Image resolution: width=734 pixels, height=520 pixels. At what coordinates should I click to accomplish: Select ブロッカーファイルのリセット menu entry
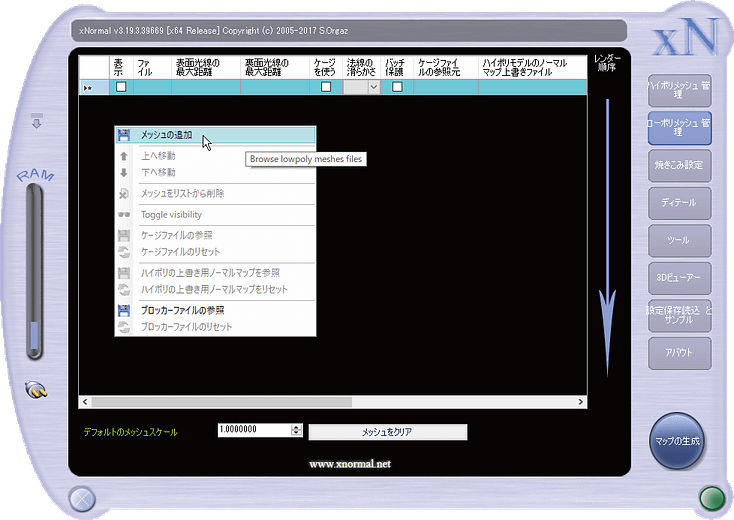[215, 327]
